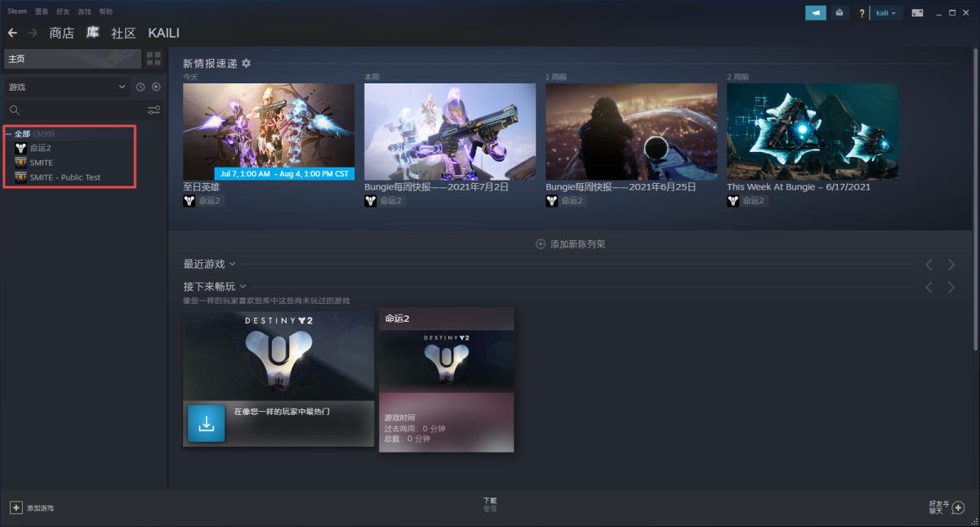Open the 帮助 menu
Image resolution: width=980 pixels, height=527 pixels.
pos(105,11)
